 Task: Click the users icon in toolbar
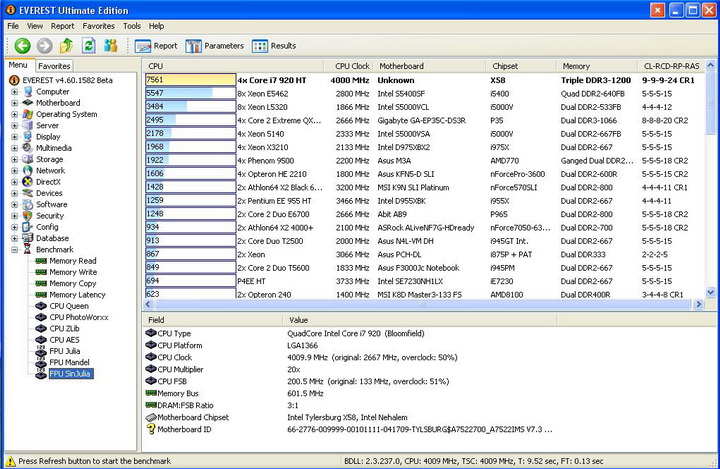click(x=111, y=45)
